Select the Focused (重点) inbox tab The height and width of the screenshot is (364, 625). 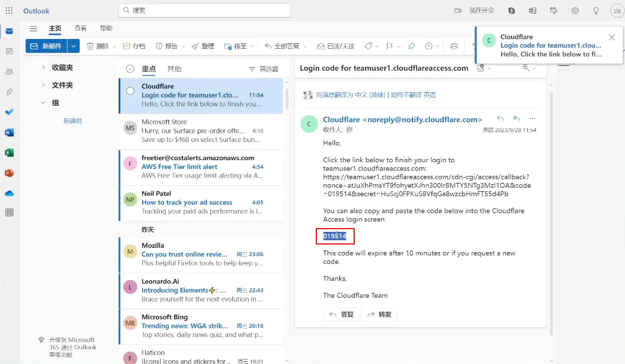point(149,70)
